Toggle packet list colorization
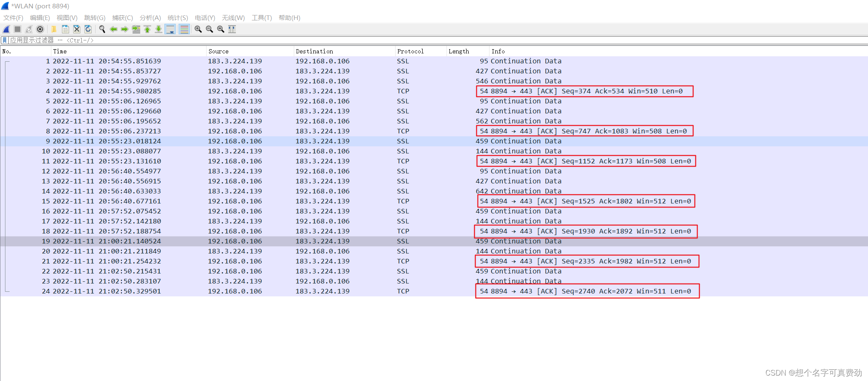The image size is (868, 381). pos(184,29)
